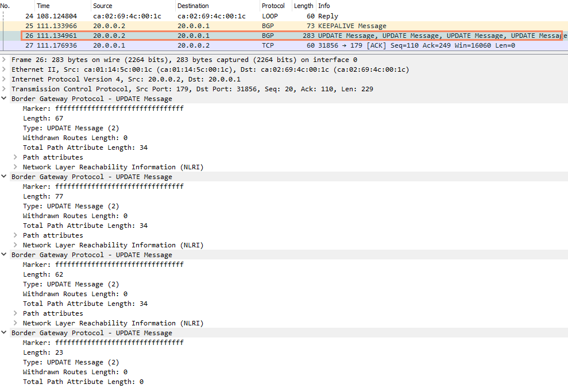Select Total Path Attribute Length in Length 62 message
Screen dimensions: 568x392
coord(85,304)
